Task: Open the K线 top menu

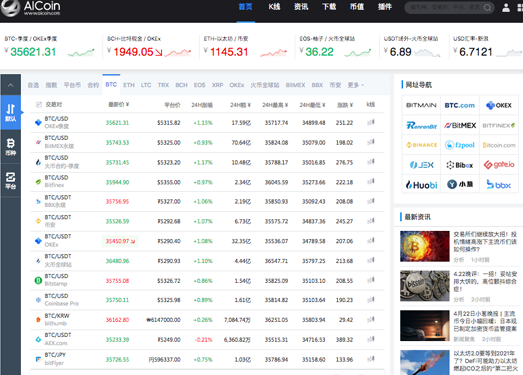Action: tap(274, 7)
